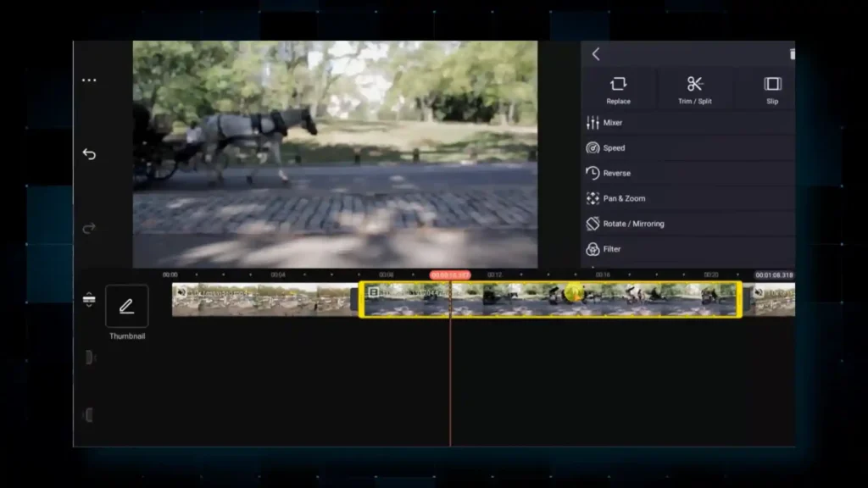Click the red timecode marker on the ruler
868x488 pixels.
coord(449,274)
